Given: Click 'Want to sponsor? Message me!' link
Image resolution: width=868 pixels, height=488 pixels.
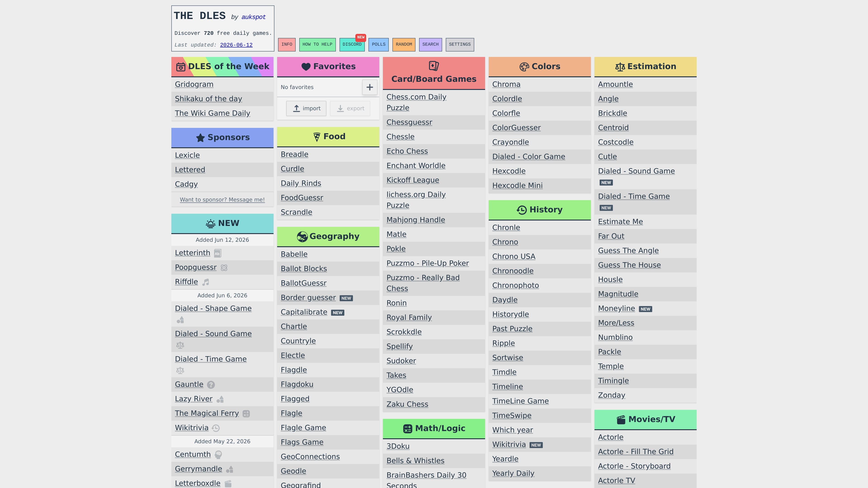Looking at the screenshot, I should (222, 200).
